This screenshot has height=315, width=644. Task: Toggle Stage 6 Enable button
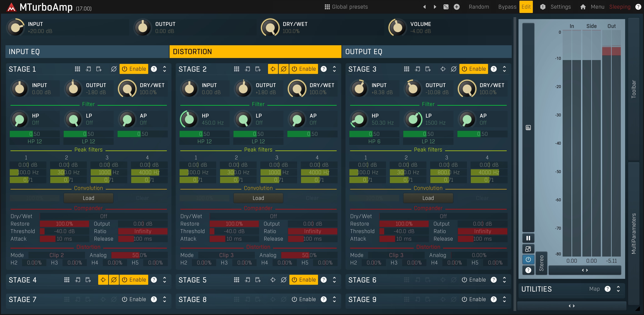click(x=474, y=280)
